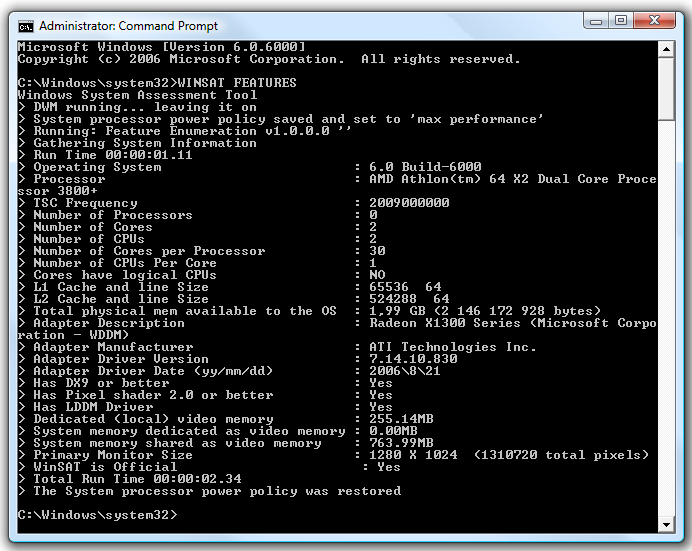Click 'The System processor power policy was restored'

pyautogui.click(x=217, y=491)
